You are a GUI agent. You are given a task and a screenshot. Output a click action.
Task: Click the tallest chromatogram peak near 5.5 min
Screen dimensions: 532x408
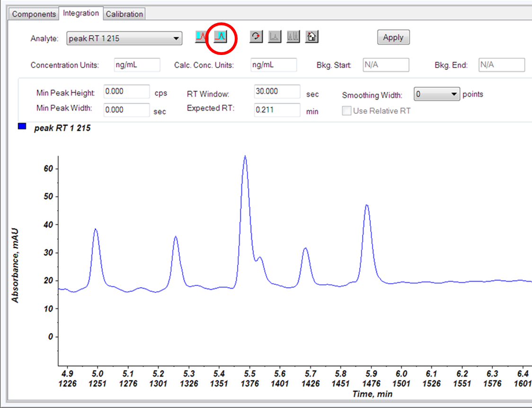(x=245, y=157)
